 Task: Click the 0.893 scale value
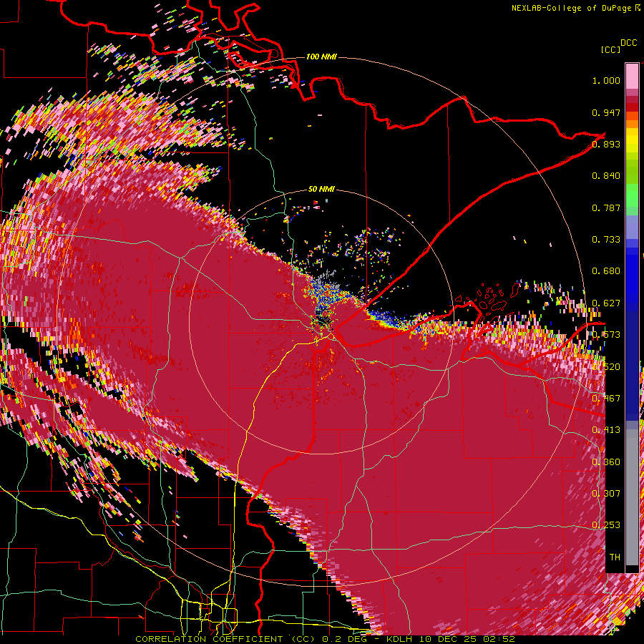(606, 144)
